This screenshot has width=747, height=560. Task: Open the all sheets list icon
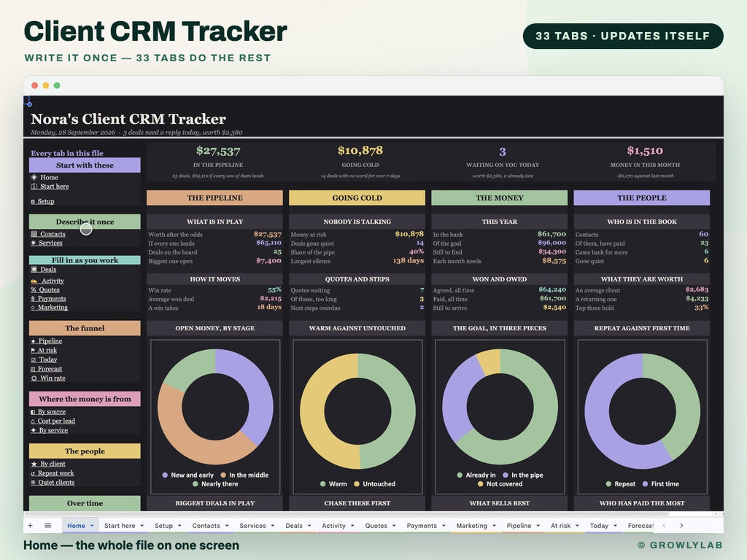47,525
